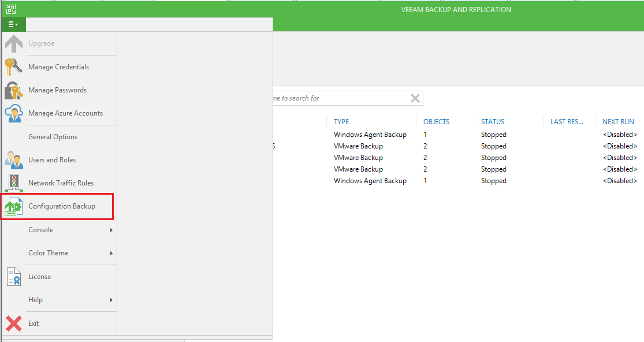Clear the search box with the X icon
This screenshot has width=644, height=342.
point(415,98)
